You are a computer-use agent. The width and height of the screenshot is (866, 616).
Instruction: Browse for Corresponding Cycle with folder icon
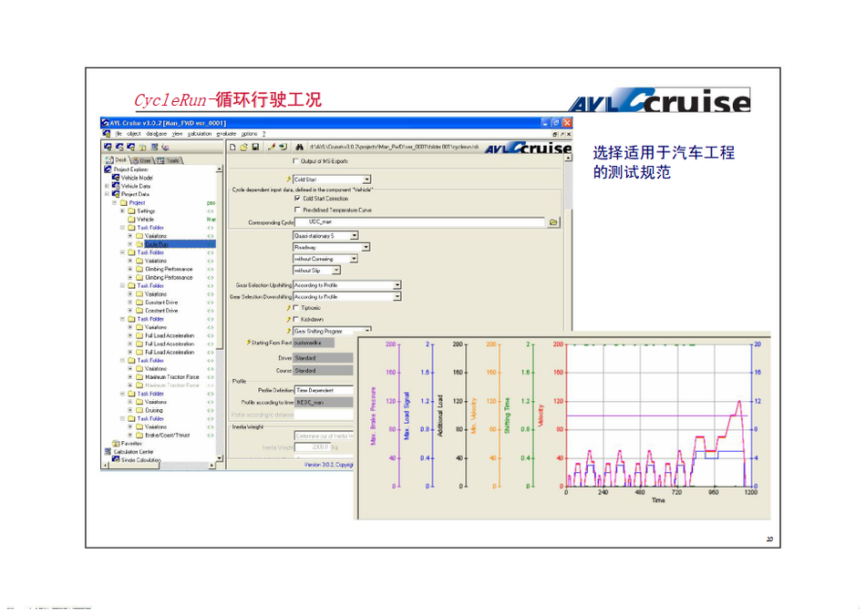click(x=553, y=222)
